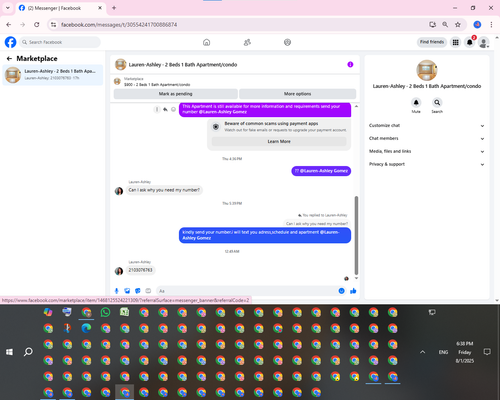Open Chrome three-dot menu

coord(491,25)
